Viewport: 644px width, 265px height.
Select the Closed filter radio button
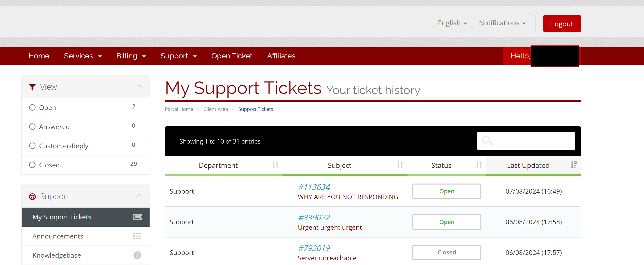(32, 165)
